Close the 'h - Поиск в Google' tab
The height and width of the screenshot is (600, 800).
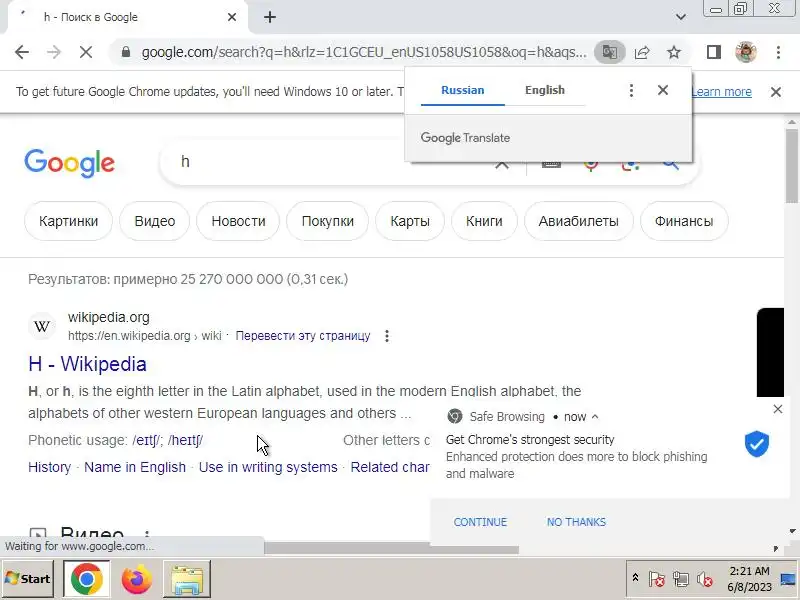pos(232,17)
